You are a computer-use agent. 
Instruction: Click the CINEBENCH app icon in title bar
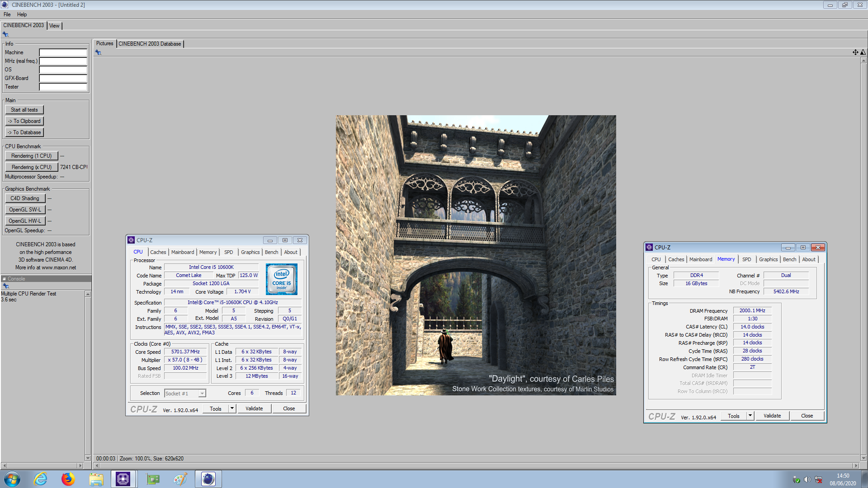coord(5,5)
